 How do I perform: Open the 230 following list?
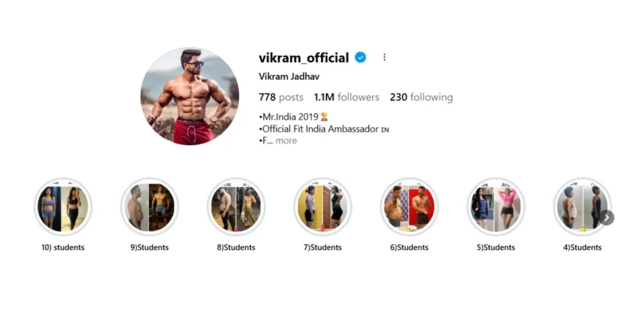(421, 97)
